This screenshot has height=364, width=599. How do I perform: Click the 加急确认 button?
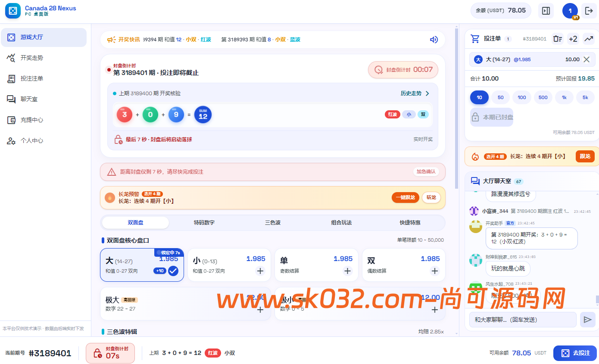(426, 171)
